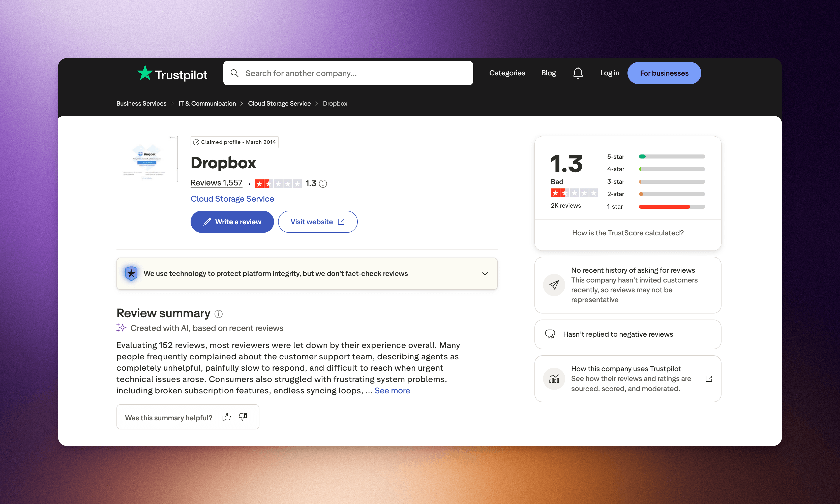
Task: Click the Review summary info icon
Action: click(219, 314)
